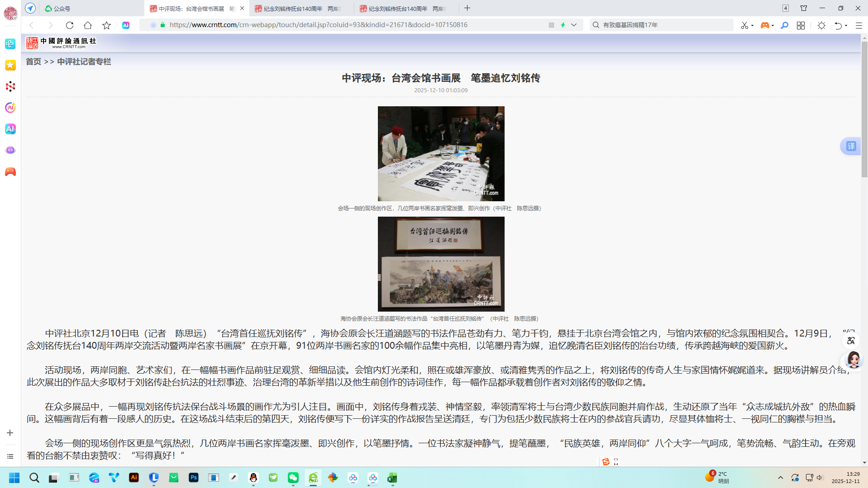Click the browser refresh button

pyautogui.click(x=69, y=25)
